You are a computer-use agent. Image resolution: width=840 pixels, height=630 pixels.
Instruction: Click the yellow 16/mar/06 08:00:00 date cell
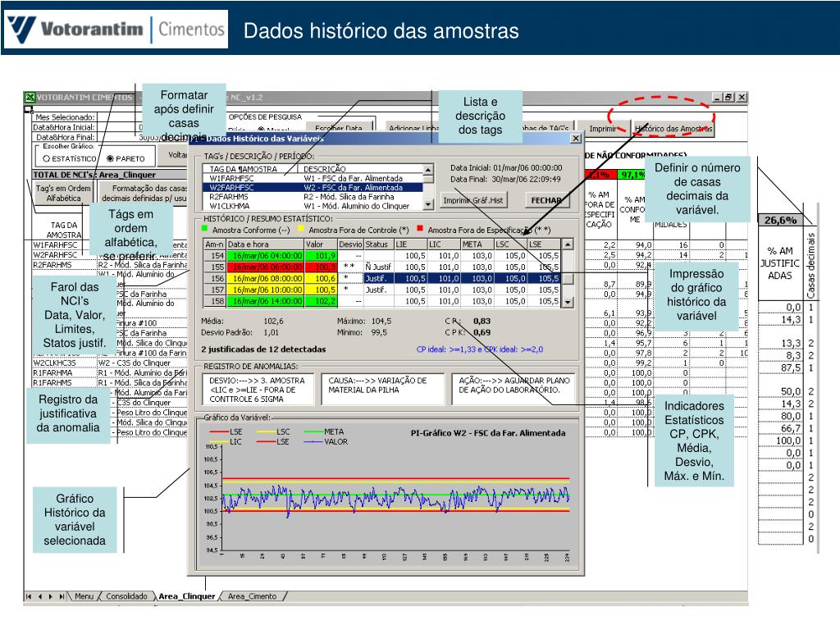266,279
